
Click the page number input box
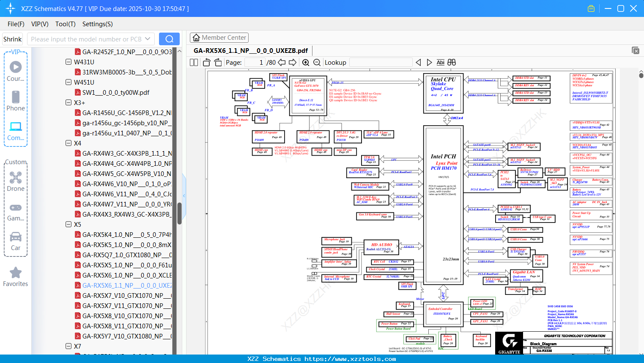coord(255,62)
